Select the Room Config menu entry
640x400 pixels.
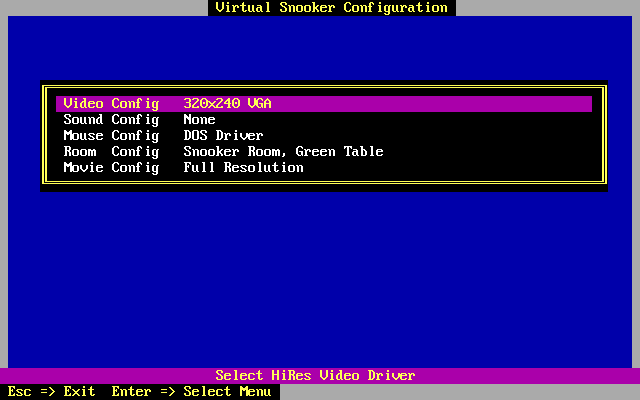pos(111,152)
